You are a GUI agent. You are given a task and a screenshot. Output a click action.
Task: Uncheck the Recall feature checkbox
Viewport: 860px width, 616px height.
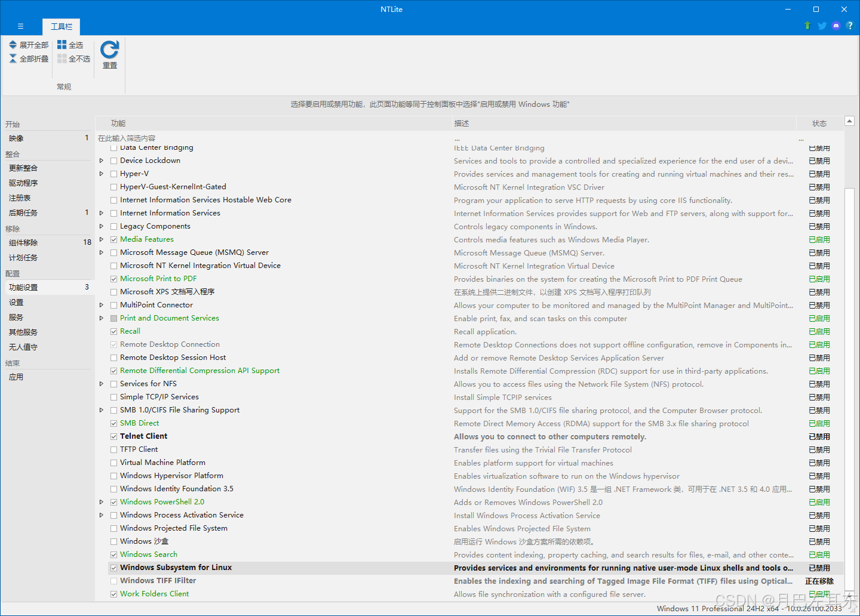pyautogui.click(x=113, y=331)
